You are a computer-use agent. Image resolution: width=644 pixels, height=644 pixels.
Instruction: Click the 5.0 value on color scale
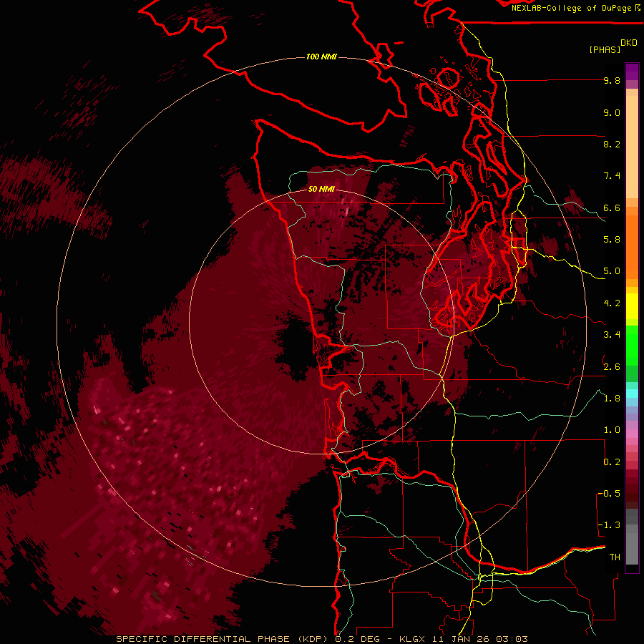coord(612,271)
